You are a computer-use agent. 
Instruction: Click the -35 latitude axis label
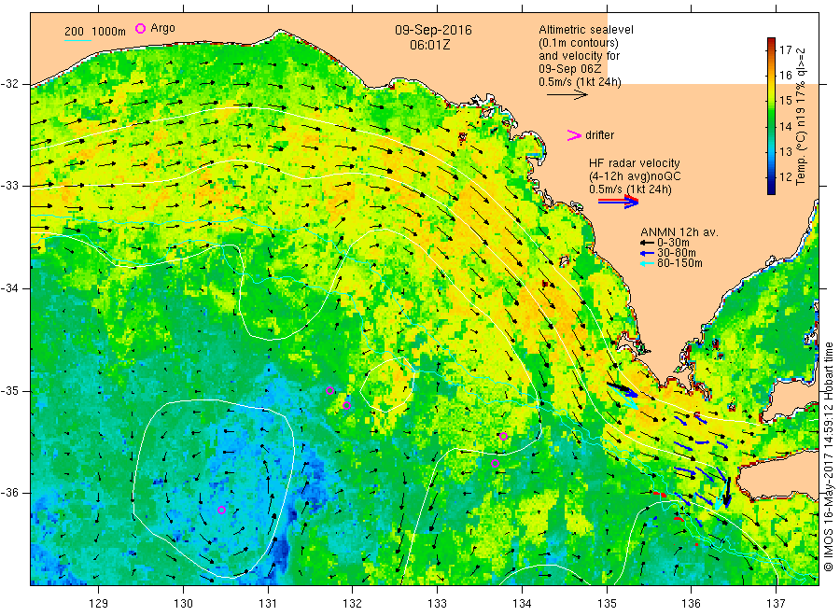click(x=9, y=390)
